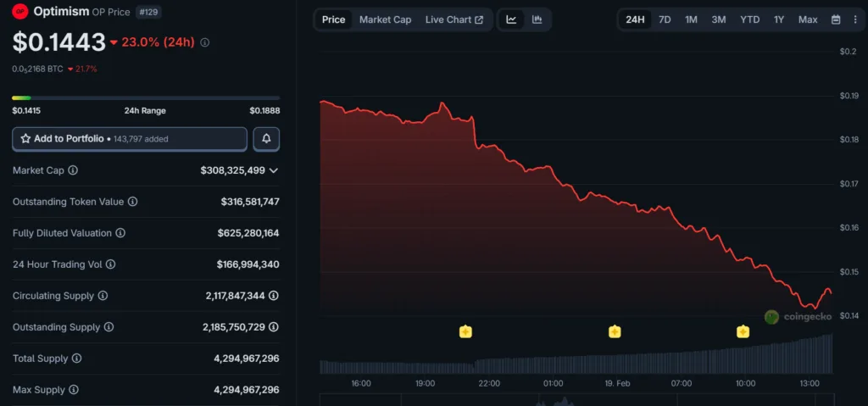Click the news marker near 22:00
This screenshot has width=868, height=406.
click(x=465, y=331)
